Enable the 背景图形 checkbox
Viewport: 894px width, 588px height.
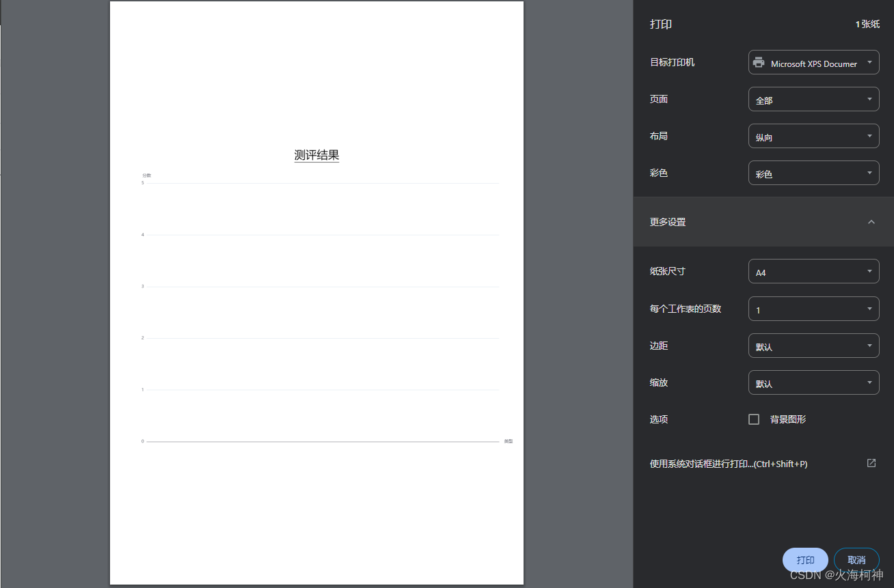[754, 419]
